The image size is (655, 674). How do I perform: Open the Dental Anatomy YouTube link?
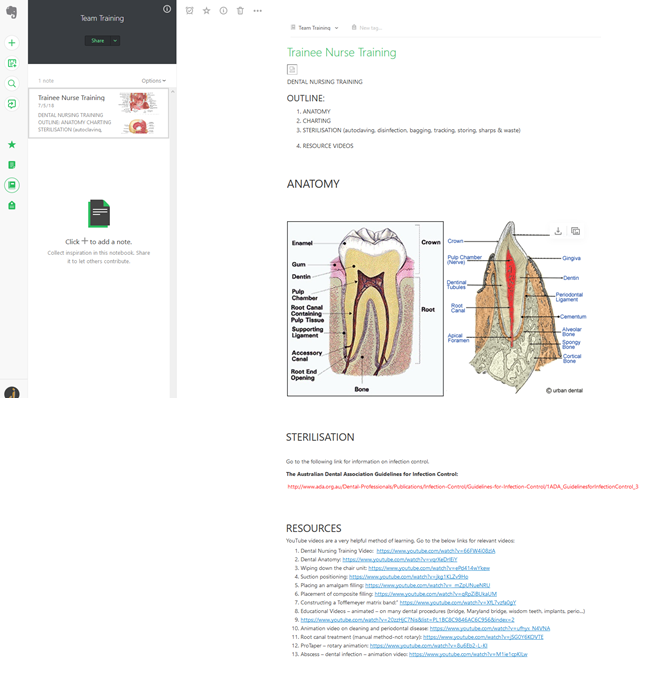[x=400, y=559]
